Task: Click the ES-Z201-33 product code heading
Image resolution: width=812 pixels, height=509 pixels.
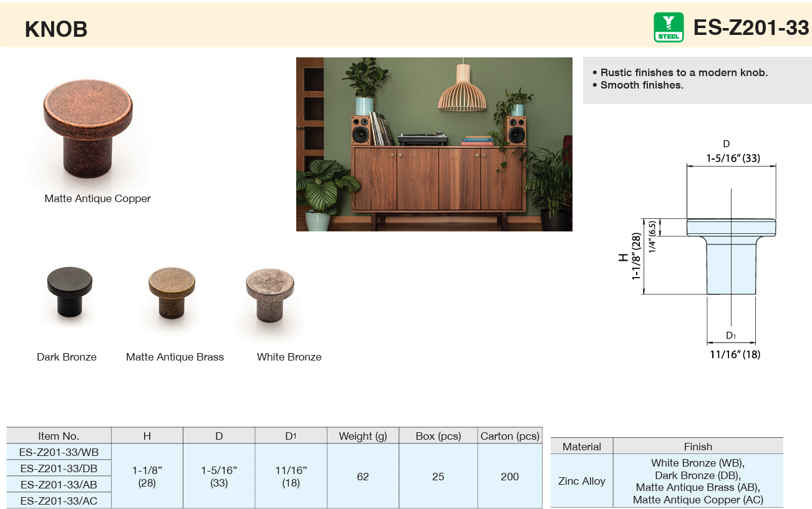Action: click(x=751, y=28)
